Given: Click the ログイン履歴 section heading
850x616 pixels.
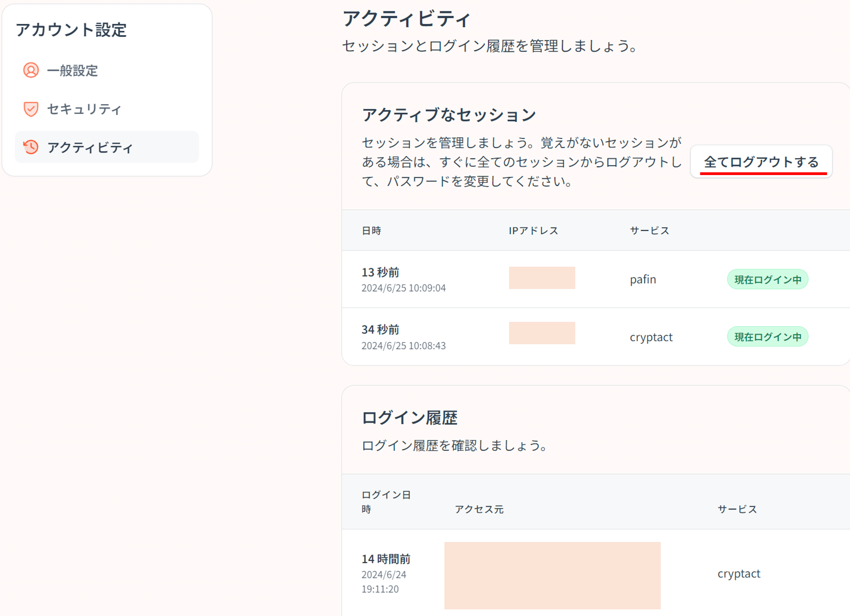Looking at the screenshot, I should pyautogui.click(x=409, y=417).
